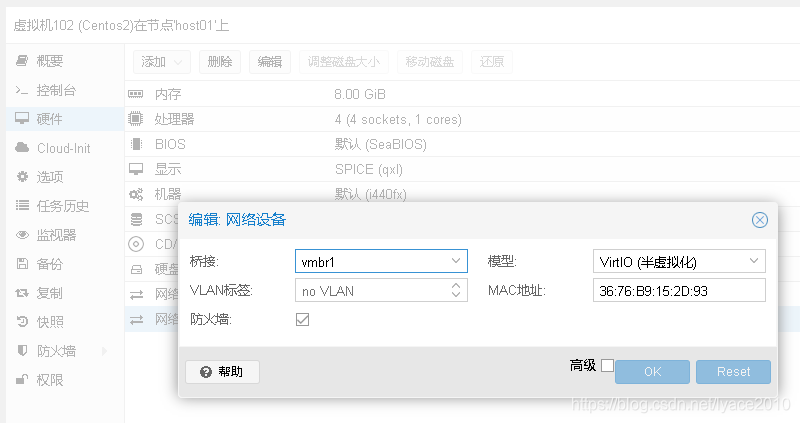
Task: Open the 添加 add dropdown button
Action: [162, 62]
